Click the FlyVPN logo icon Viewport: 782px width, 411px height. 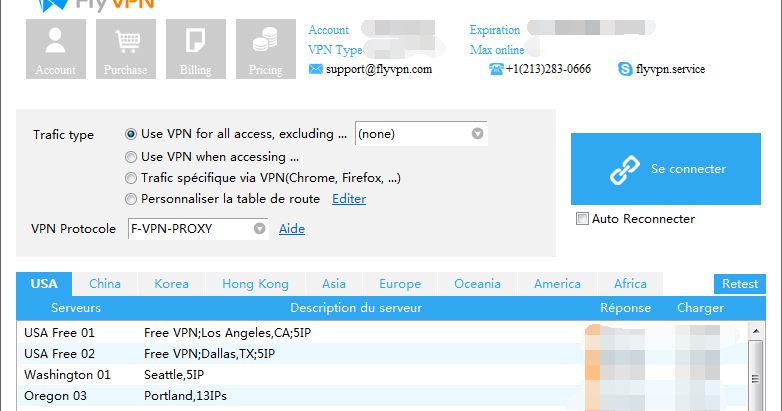tap(53, 5)
